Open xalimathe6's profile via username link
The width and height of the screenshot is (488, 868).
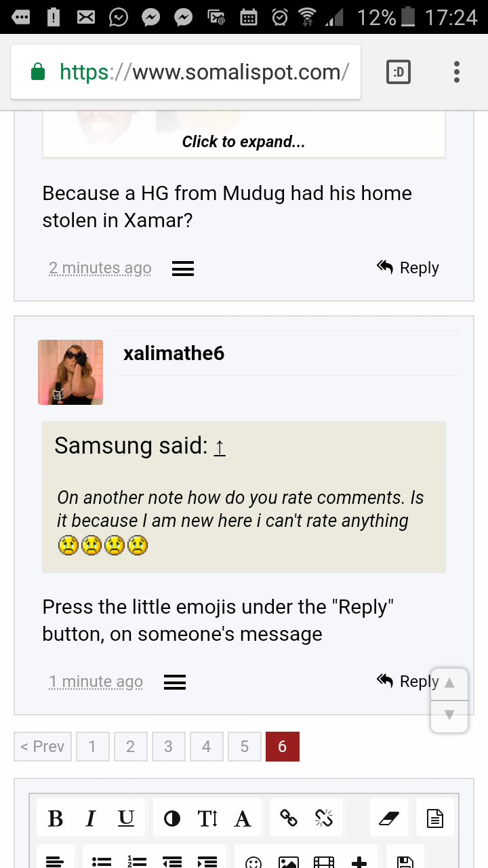pos(174,353)
